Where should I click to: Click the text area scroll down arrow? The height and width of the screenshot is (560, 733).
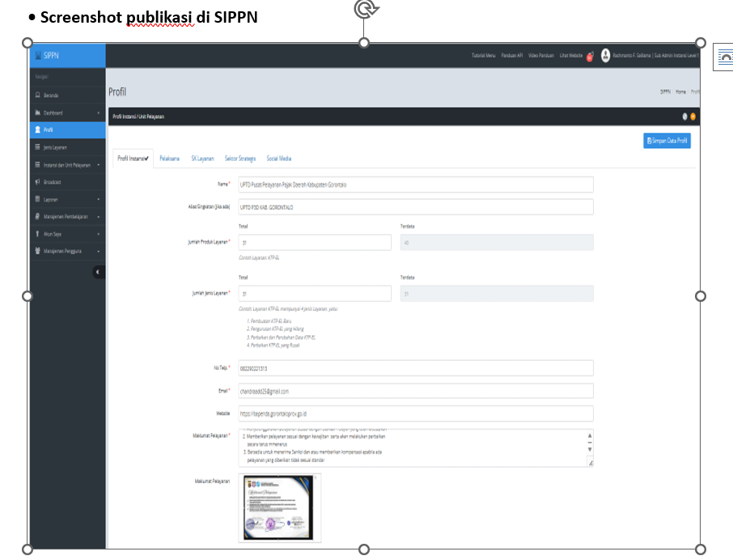pyautogui.click(x=590, y=449)
